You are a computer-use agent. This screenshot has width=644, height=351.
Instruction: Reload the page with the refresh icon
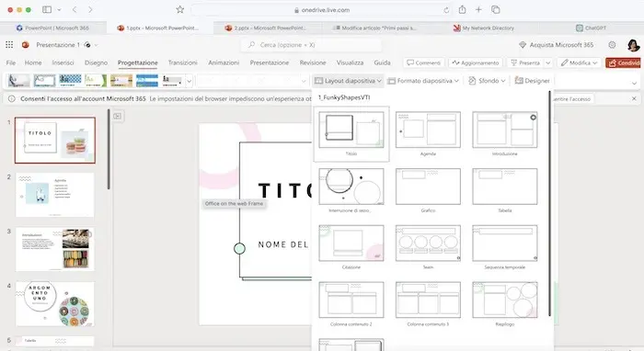(x=446, y=10)
